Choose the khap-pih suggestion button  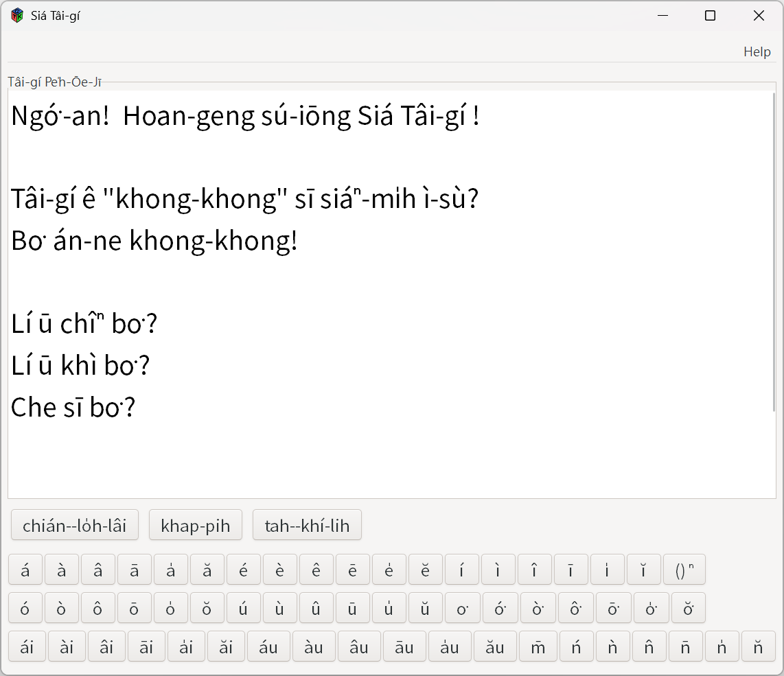click(196, 526)
